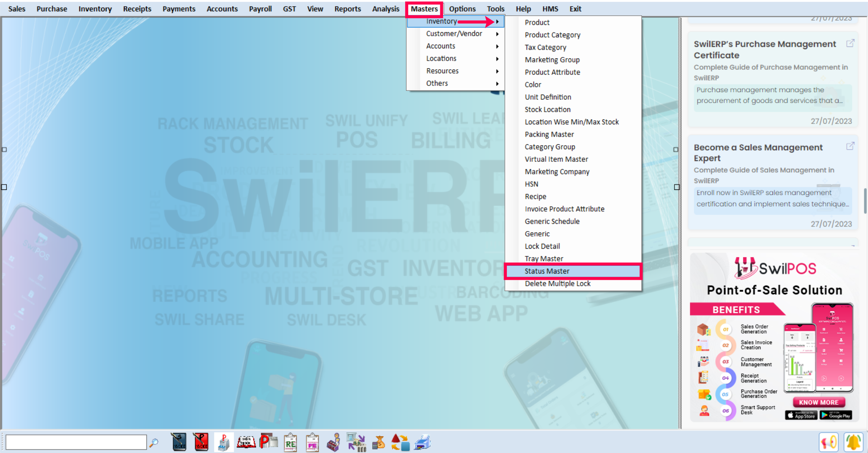Select Lock Detail menu entry
This screenshot has width=868, height=453.
[573, 246]
